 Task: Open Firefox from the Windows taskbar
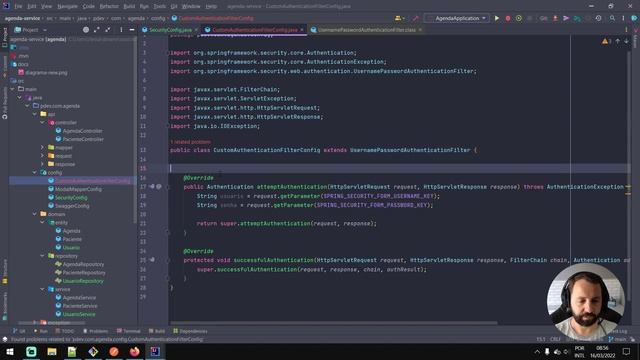click(134, 351)
